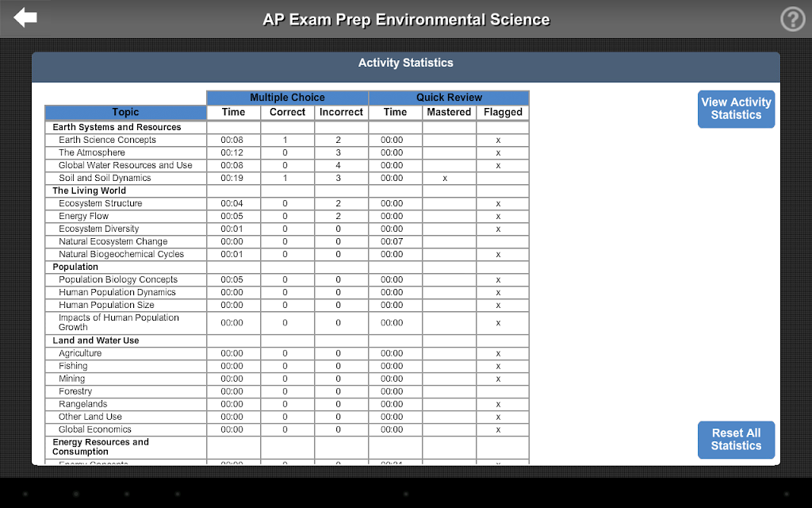Viewport: 812px width, 508px height.
Task: Click the Topic column header
Action: [126, 113]
